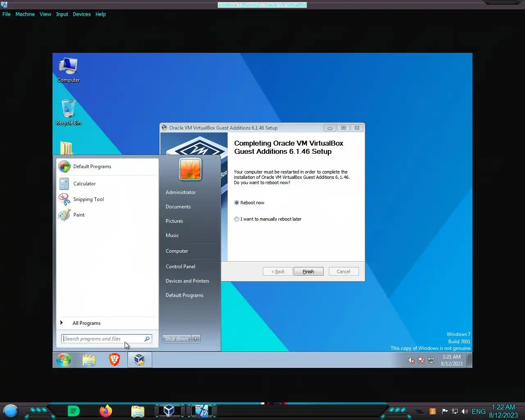The image size is (525, 420).
Task: Click the orange host tray icon
Action: coord(433,411)
